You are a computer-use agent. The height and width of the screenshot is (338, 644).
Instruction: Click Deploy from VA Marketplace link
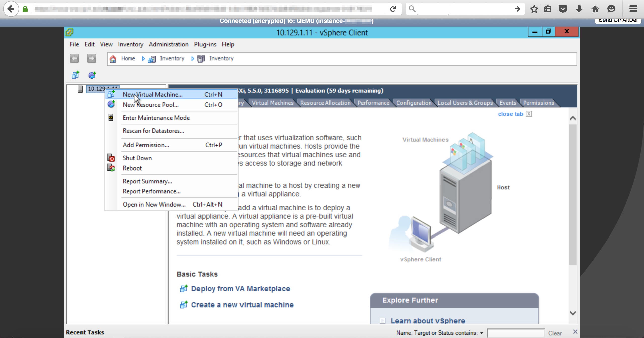pyautogui.click(x=240, y=289)
